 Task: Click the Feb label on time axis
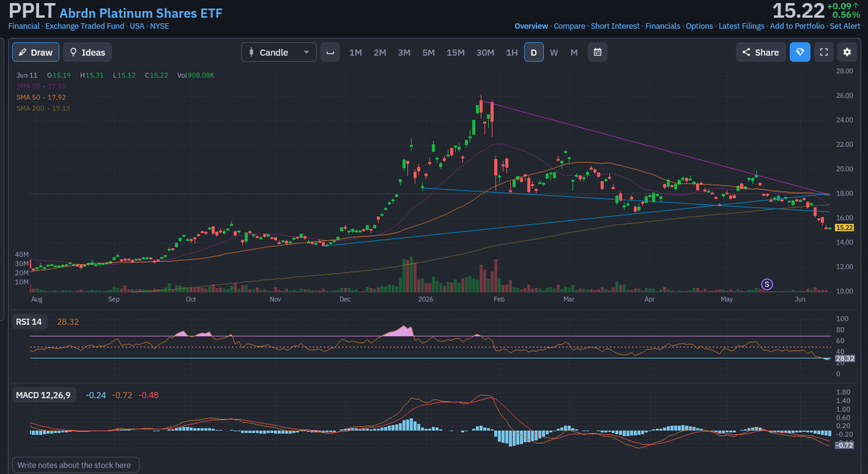coord(498,298)
